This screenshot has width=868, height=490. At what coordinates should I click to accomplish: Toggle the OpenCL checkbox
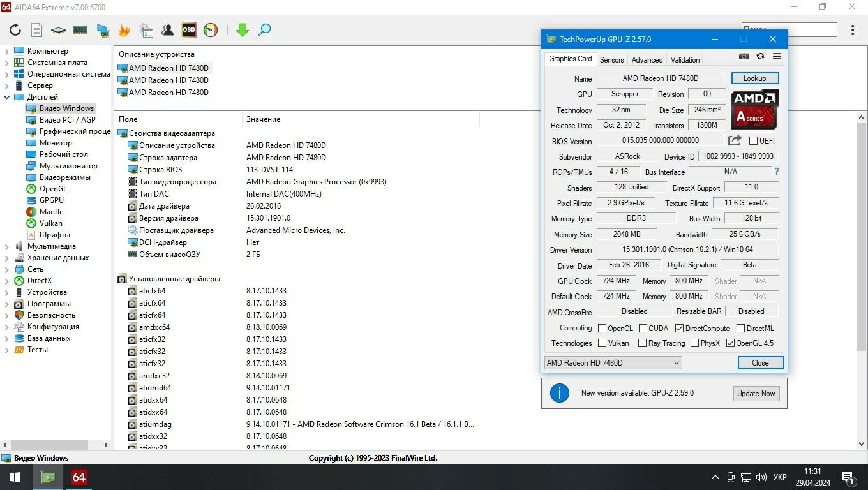click(x=602, y=329)
